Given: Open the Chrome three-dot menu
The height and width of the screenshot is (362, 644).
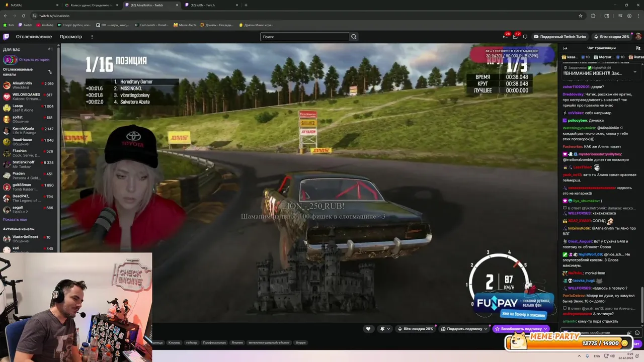Looking at the screenshot, I should click(x=638, y=16).
